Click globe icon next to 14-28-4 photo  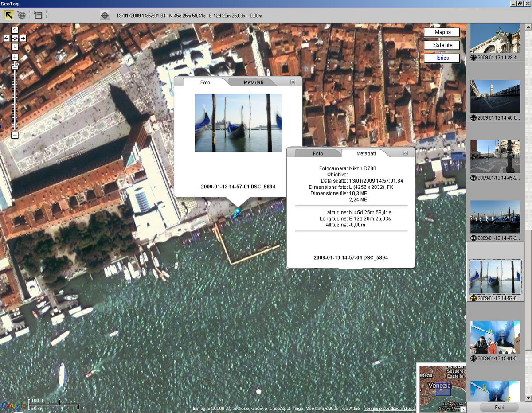point(473,58)
